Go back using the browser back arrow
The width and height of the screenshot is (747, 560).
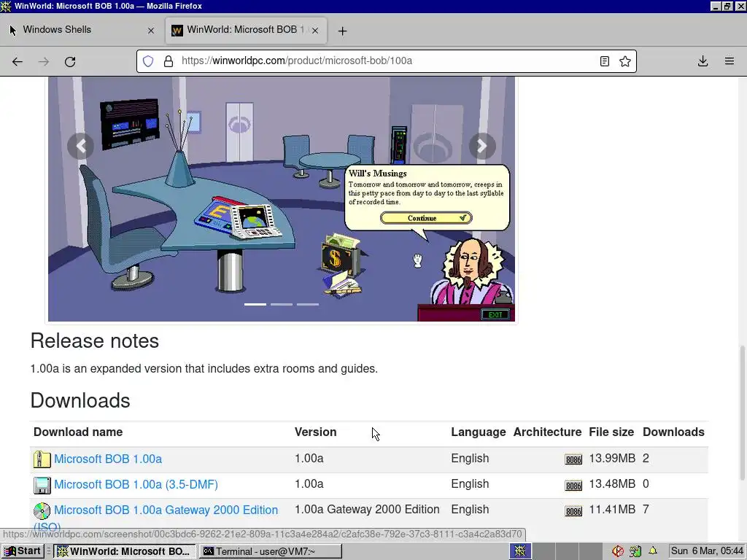pyautogui.click(x=18, y=61)
